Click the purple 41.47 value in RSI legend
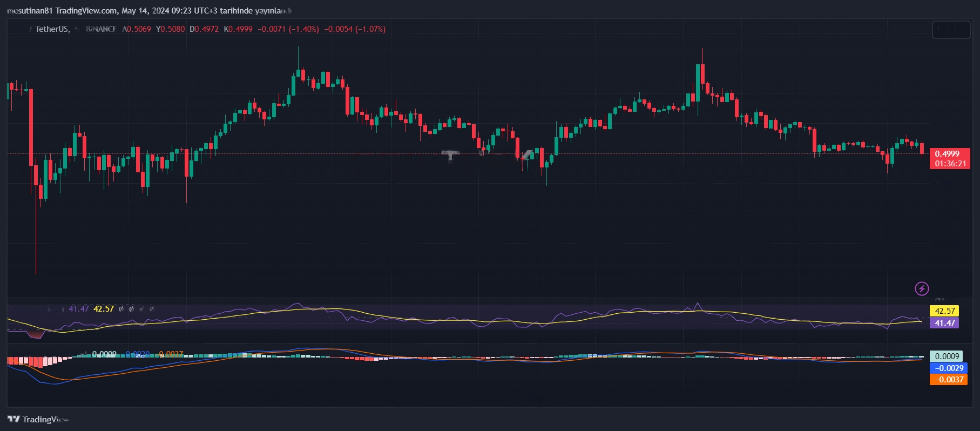 (79, 309)
